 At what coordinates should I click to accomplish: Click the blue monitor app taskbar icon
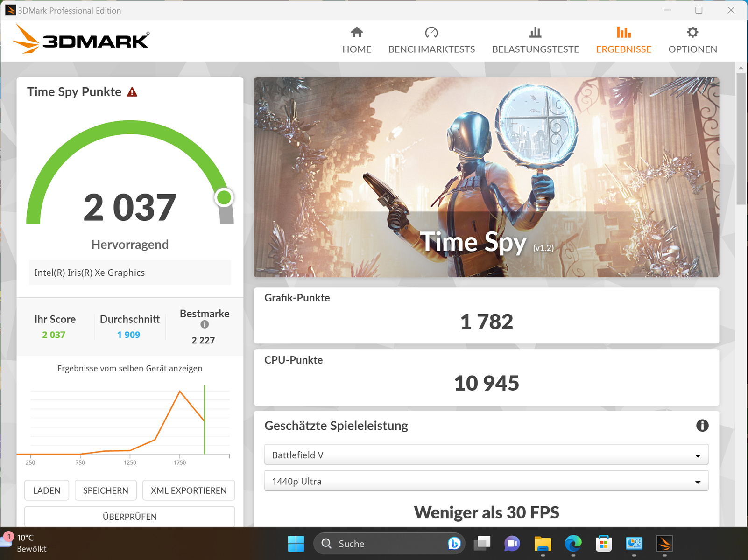click(634, 544)
